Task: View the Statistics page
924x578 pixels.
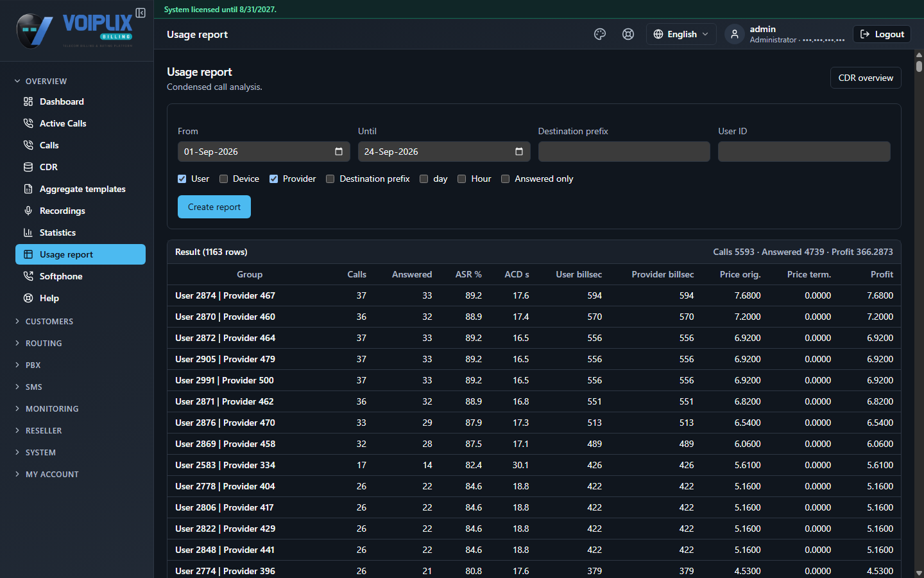Action: click(80, 232)
